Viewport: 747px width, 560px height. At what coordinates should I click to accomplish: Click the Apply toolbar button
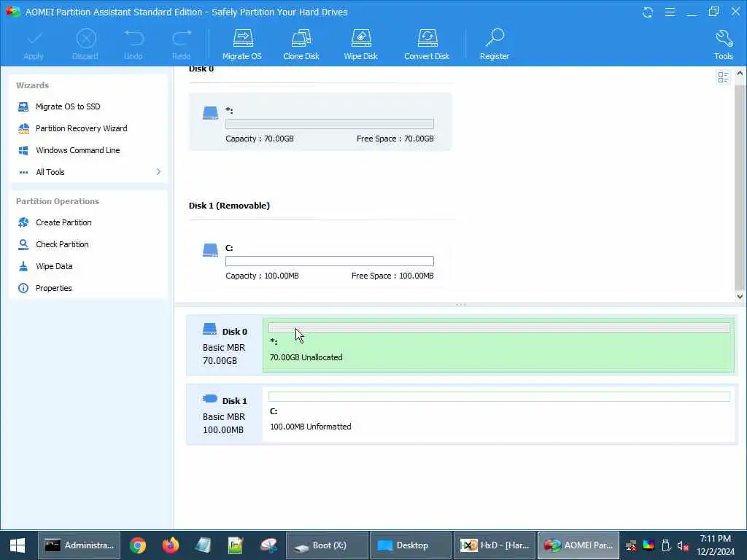34,45
